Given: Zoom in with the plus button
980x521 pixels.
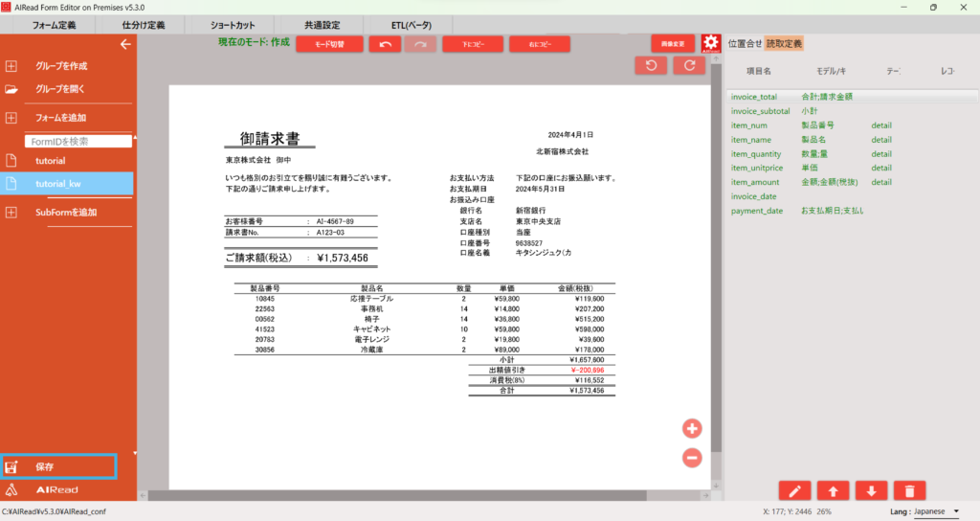Looking at the screenshot, I should (x=693, y=428).
